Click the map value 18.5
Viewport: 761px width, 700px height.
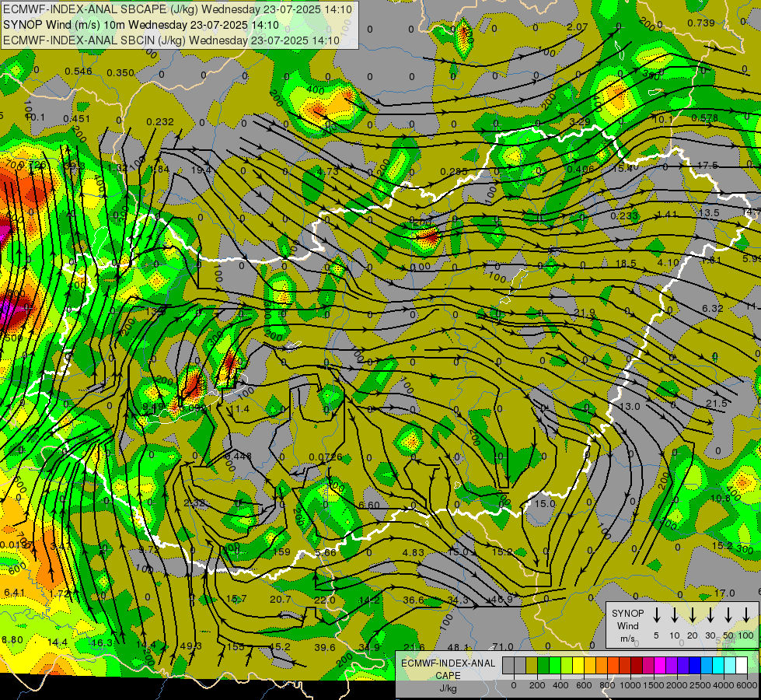coord(626,264)
